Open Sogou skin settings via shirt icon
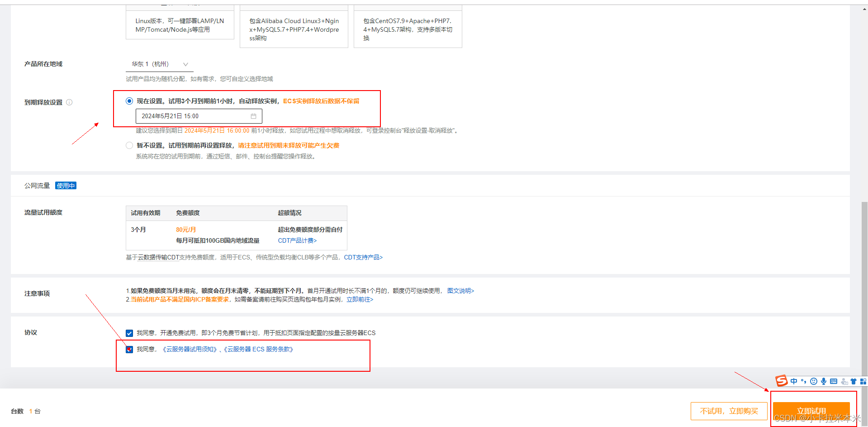Viewport: 868px width, 427px height. tap(854, 381)
